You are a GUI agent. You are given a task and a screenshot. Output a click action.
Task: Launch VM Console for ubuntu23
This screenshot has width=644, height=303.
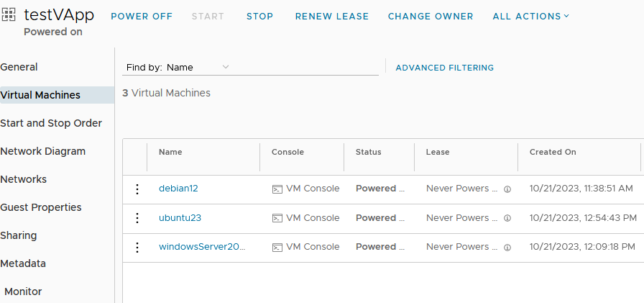point(306,218)
